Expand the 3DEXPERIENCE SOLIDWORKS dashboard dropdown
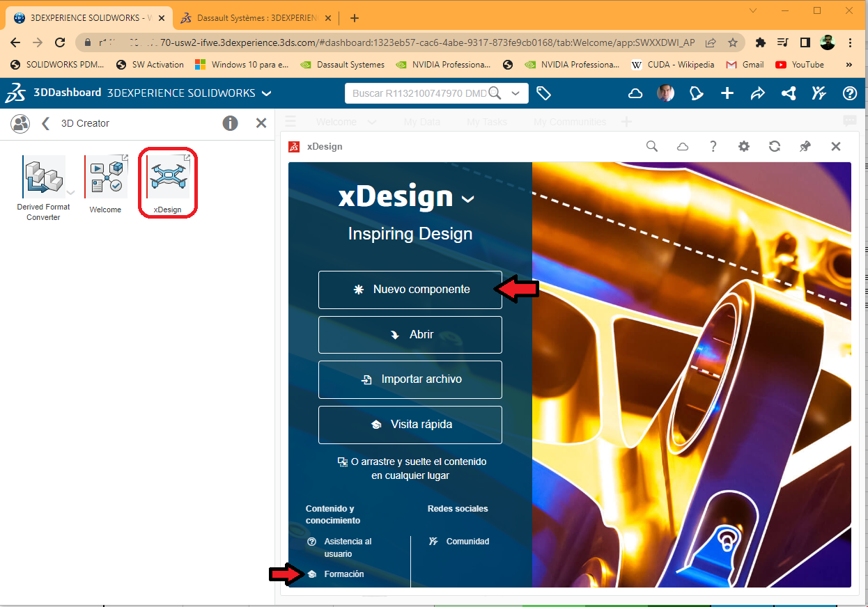Viewport: 868px width, 607px height. 267,93
